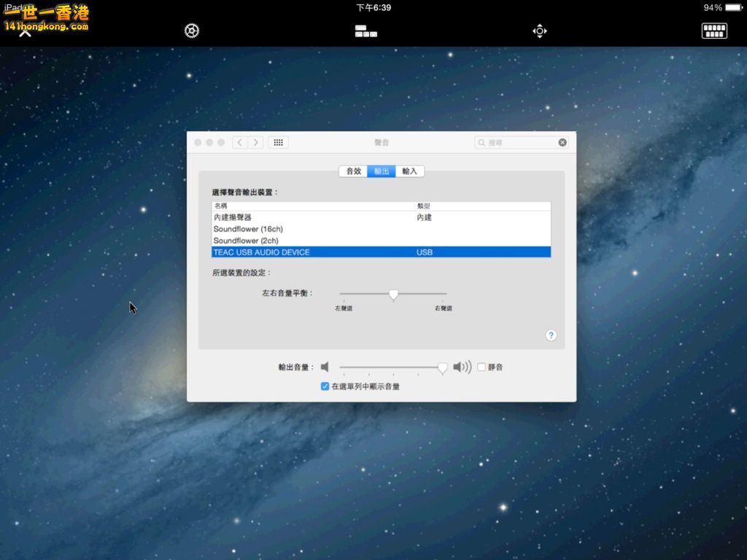
Task: Click the loud volume speaker icon
Action: click(x=462, y=367)
